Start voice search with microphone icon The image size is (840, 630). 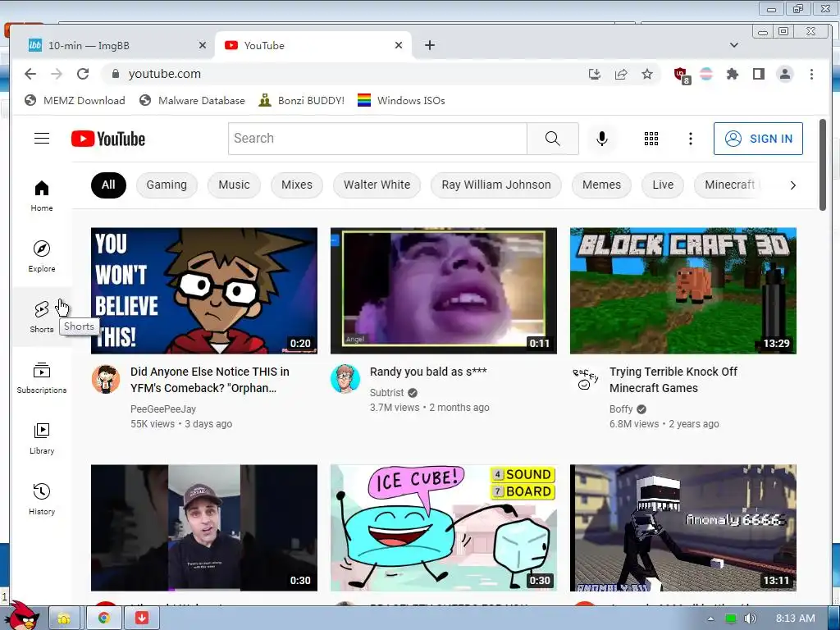click(x=602, y=138)
